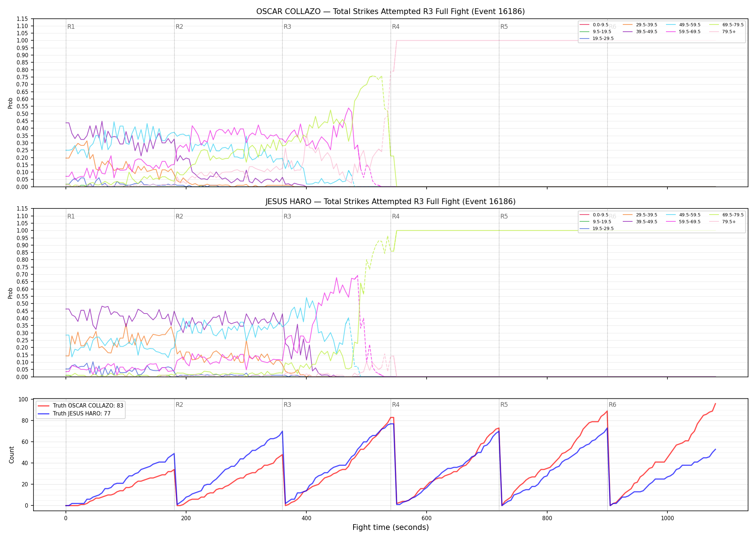Click the '0.25' tick in the Jesus Haro chart
756x540 pixels.
click(x=22, y=340)
